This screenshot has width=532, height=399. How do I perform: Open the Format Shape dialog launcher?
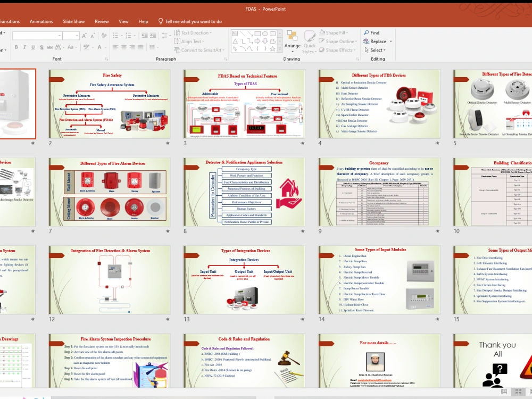358,60
